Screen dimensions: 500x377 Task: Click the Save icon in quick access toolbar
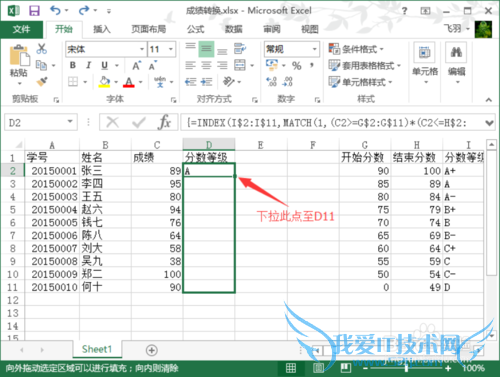pyautogui.click(x=34, y=11)
